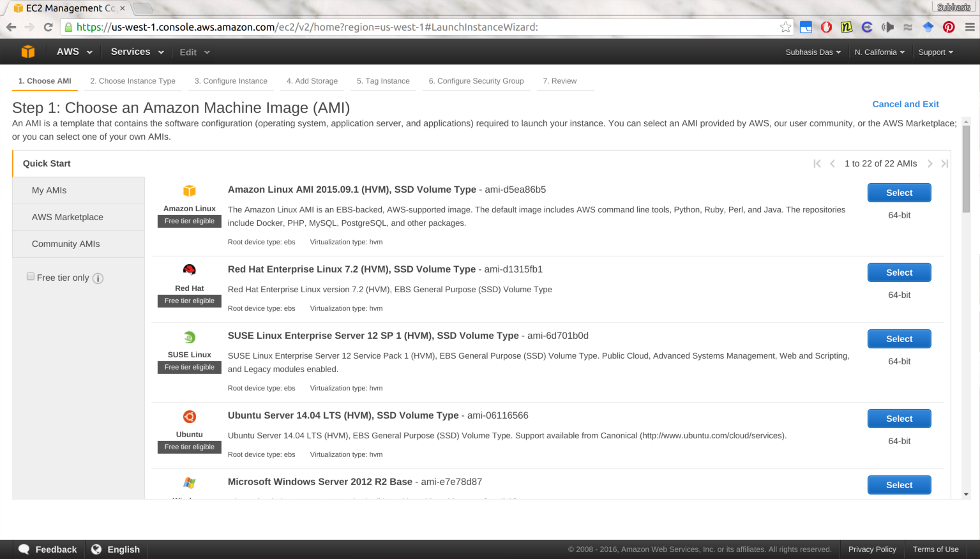This screenshot has width=980, height=559.
Task: Open the Community AMIs section
Action: [66, 244]
